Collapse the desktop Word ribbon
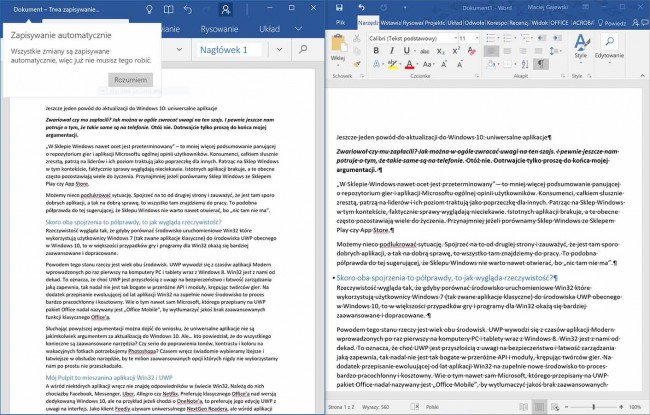 point(643,76)
